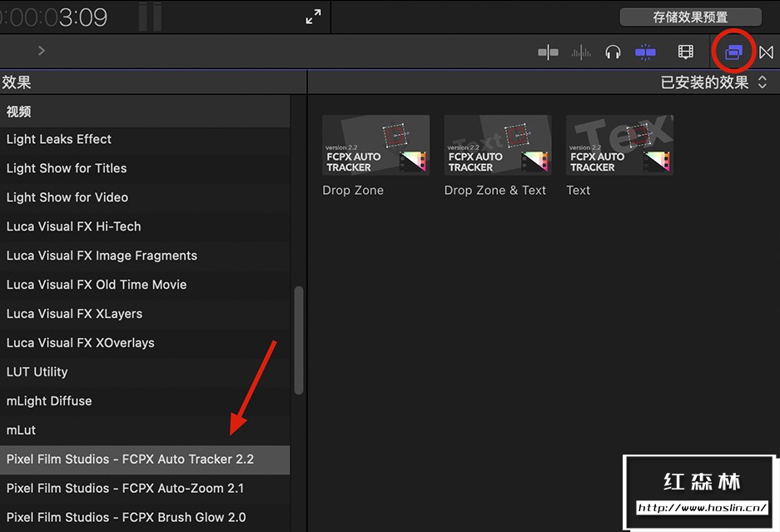Screen dimensions: 780x532
Task: Toggle the solo headphones icon
Action: pyautogui.click(x=613, y=52)
